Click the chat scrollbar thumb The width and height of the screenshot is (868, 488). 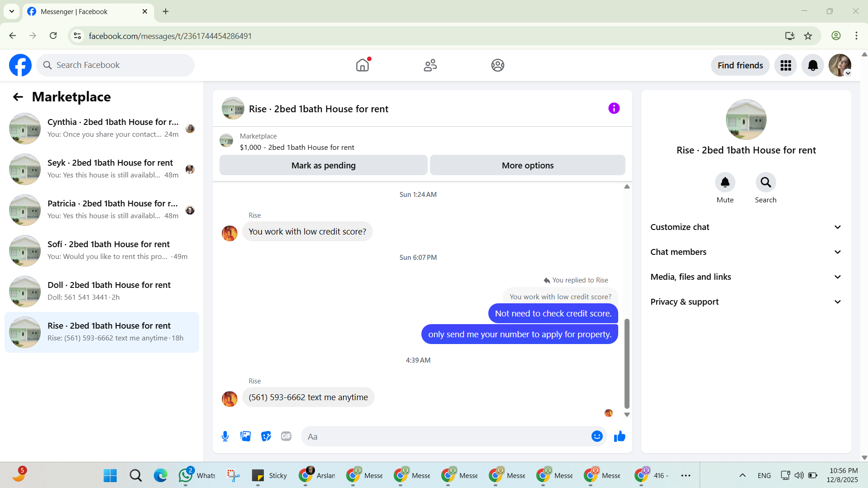(x=627, y=363)
